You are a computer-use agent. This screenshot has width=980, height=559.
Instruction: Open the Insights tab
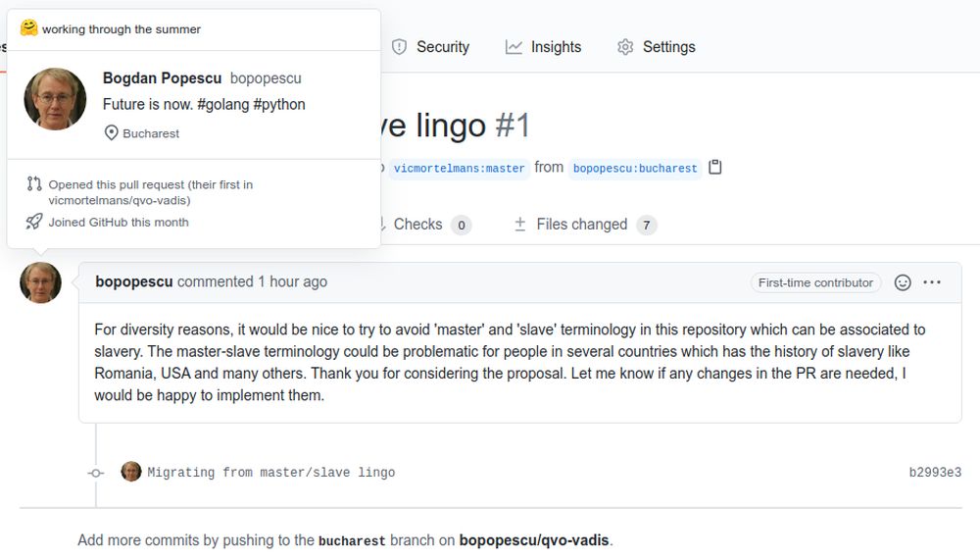(543, 47)
